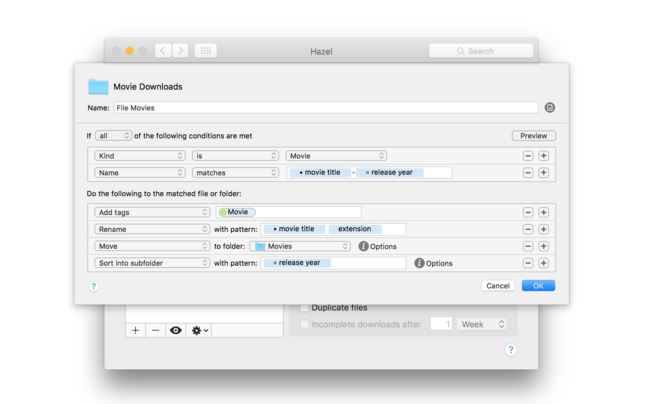650x404 pixels.
Task: Delete the selected rule with the minus button
Action: click(155, 330)
